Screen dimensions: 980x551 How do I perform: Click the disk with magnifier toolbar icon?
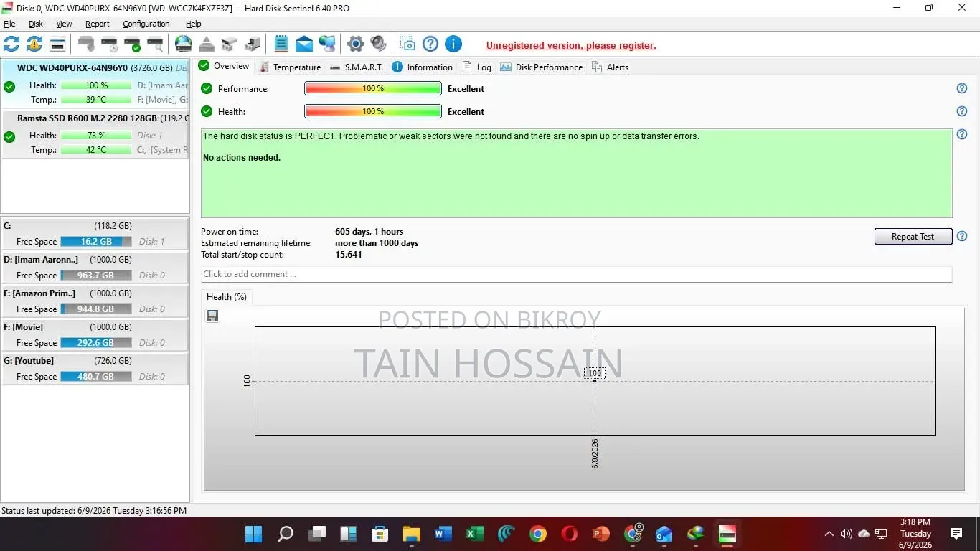tap(155, 44)
